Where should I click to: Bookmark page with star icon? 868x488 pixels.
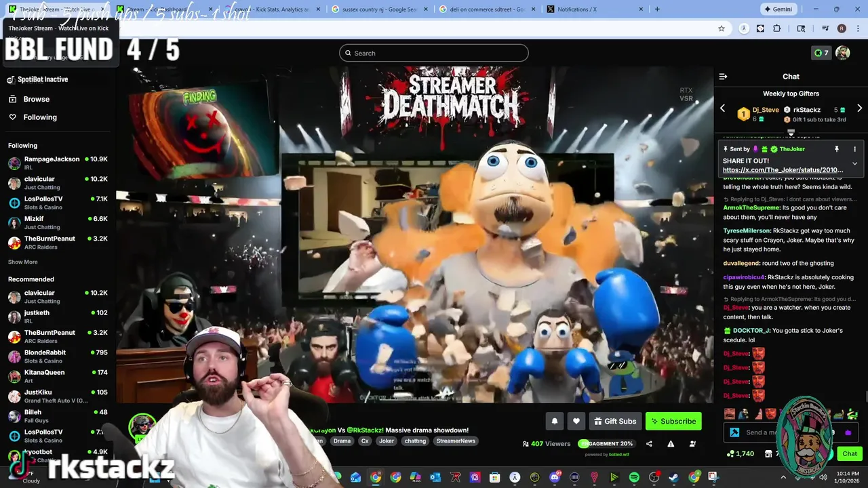point(722,28)
